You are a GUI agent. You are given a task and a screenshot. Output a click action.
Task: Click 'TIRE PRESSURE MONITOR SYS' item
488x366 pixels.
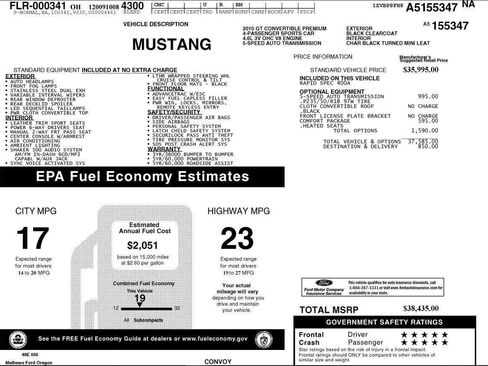point(191,140)
